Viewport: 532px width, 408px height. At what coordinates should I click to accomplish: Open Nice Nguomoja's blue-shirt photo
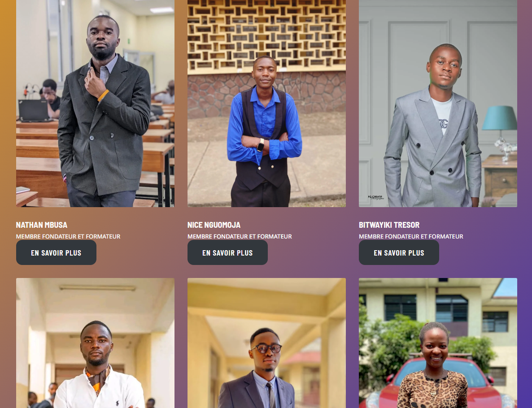point(267,103)
